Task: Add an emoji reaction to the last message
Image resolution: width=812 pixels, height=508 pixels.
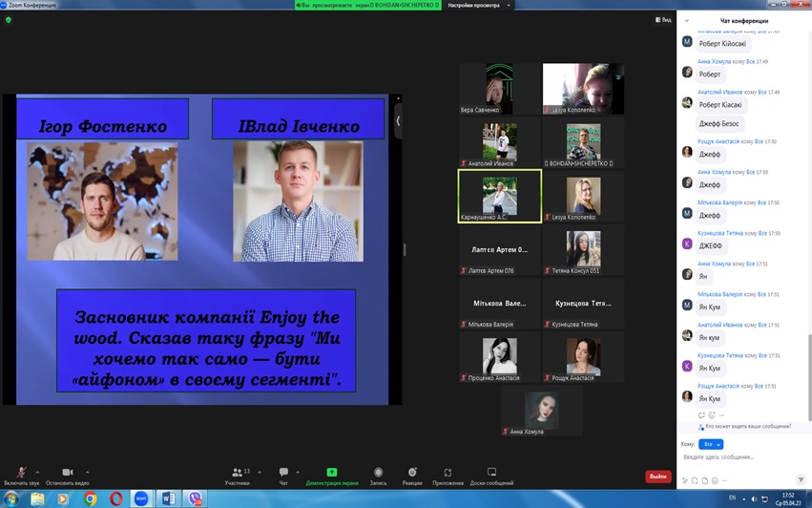Action: [712, 415]
